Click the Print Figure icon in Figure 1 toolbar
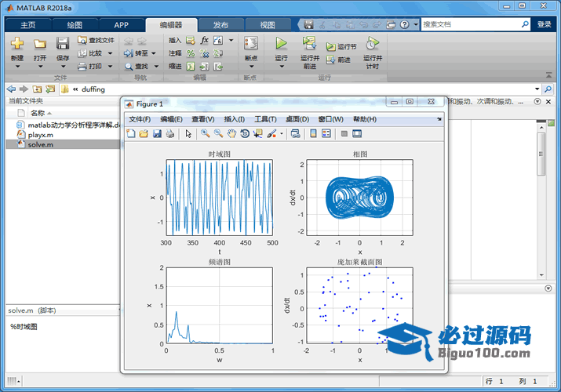 point(170,133)
